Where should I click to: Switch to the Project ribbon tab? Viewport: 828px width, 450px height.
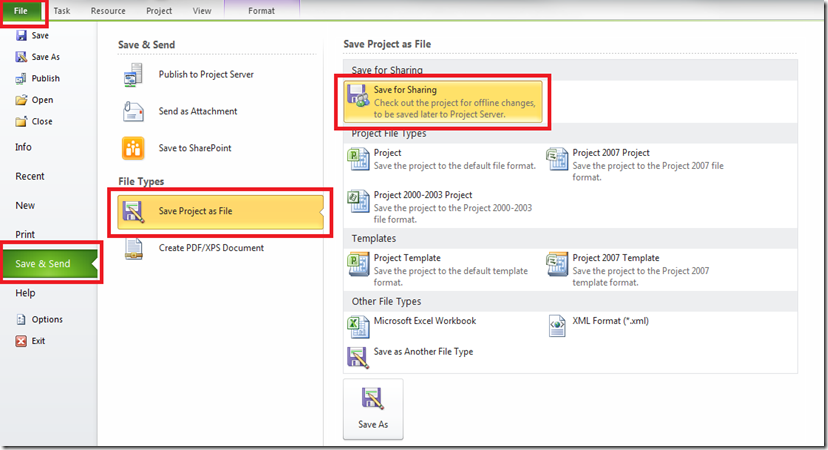[159, 11]
